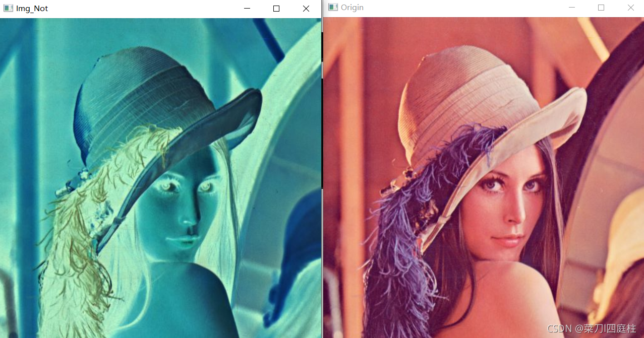The height and width of the screenshot is (338, 644).
Task: Maximize the Origin window
Action: tap(601, 8)
